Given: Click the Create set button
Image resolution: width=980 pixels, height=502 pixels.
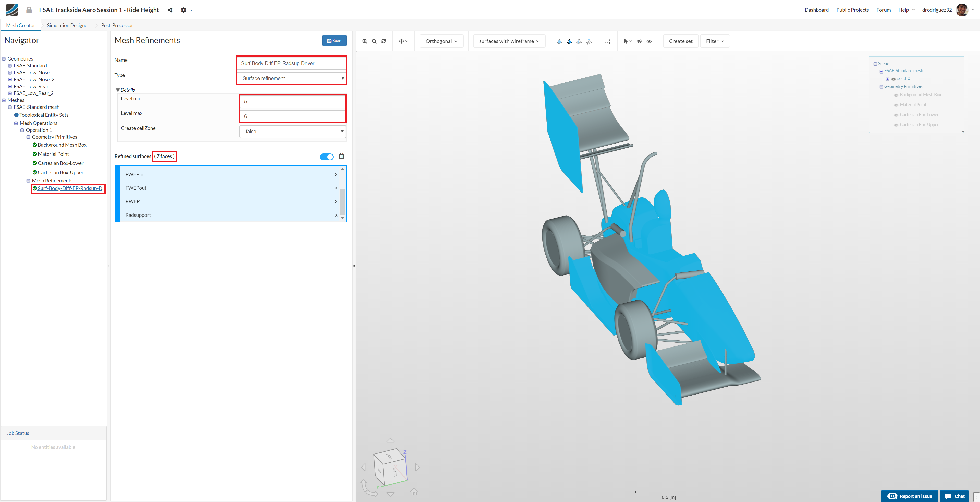Looking at the screenshot, I should pos(680,41).
